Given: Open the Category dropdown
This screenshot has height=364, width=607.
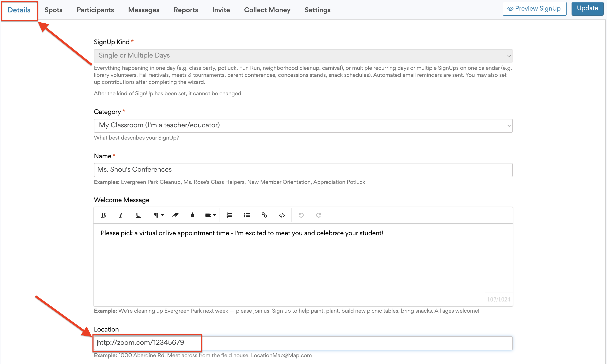Looking at the screenshot, I should [303, 126].
